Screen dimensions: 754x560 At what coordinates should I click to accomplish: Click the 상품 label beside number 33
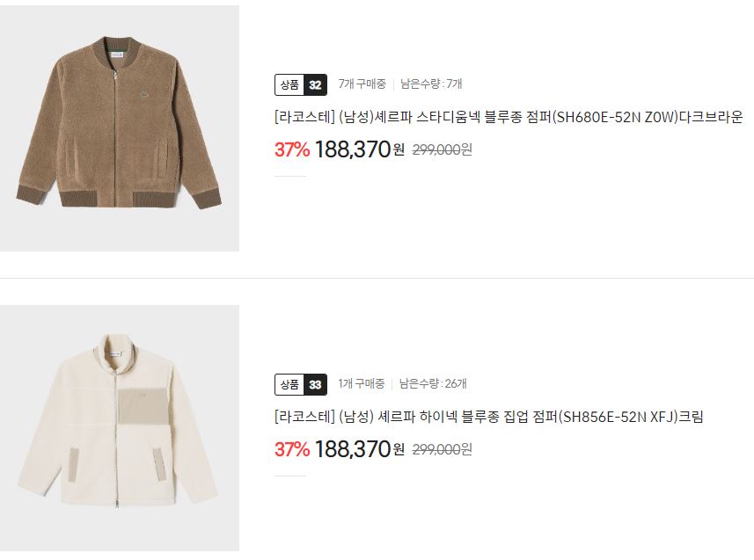click(289, 384)
